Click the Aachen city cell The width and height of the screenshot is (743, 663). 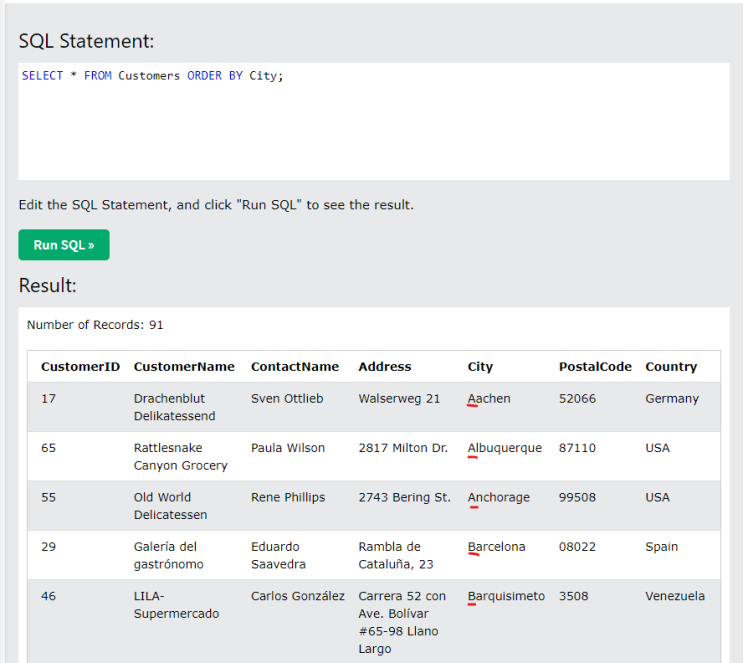(489, 399)
